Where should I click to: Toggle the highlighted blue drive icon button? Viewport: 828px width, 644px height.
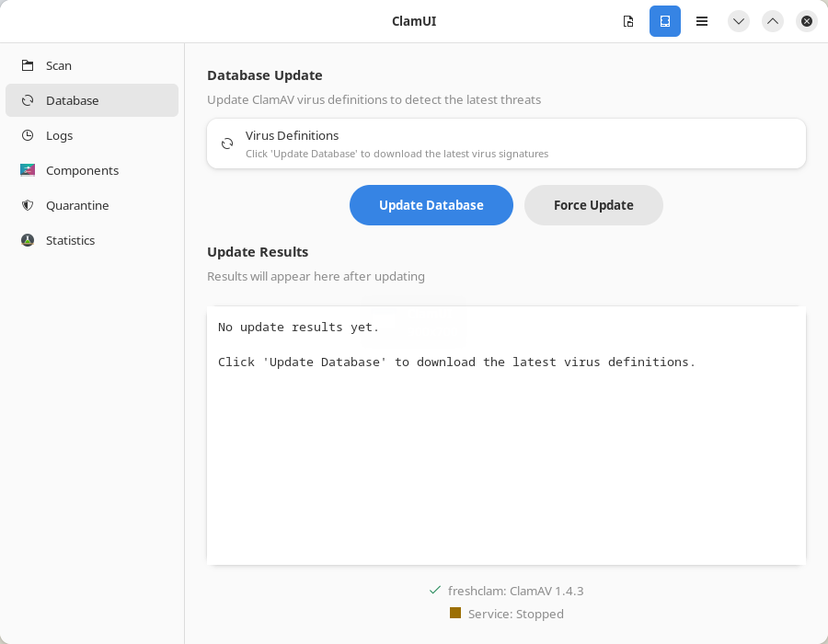665,21
